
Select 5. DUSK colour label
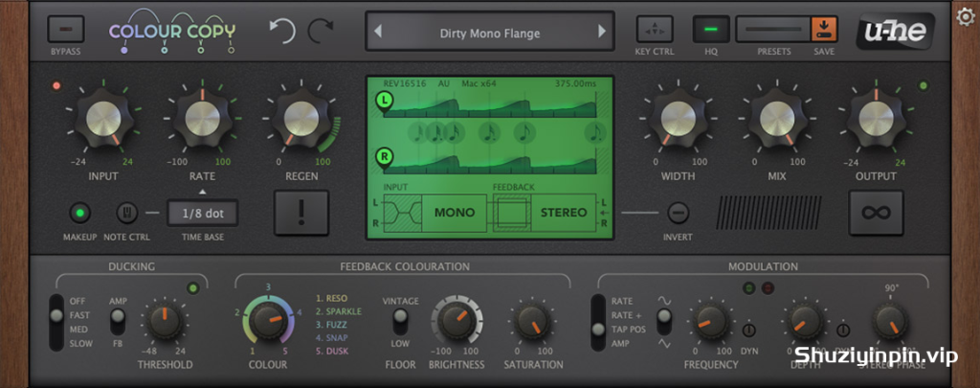(332, 351)
